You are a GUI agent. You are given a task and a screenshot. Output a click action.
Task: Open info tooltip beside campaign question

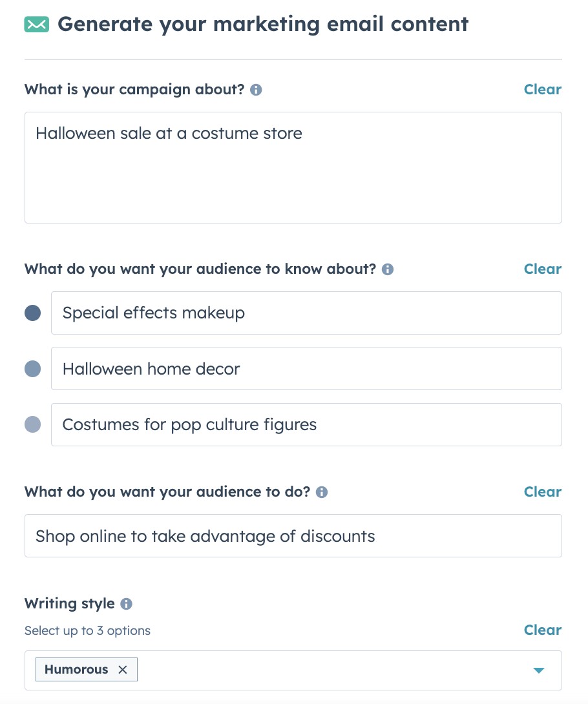click(x=256, y=90)
